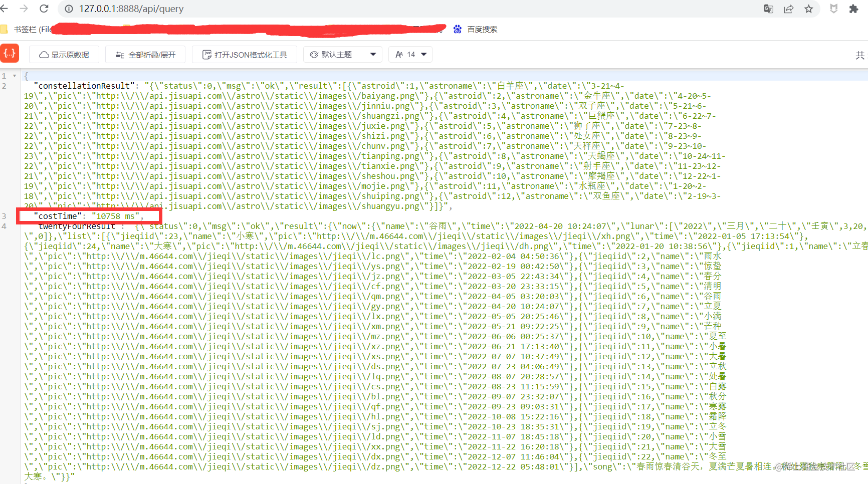Open the 书签栏 bookmarks folder

point(25,30)
